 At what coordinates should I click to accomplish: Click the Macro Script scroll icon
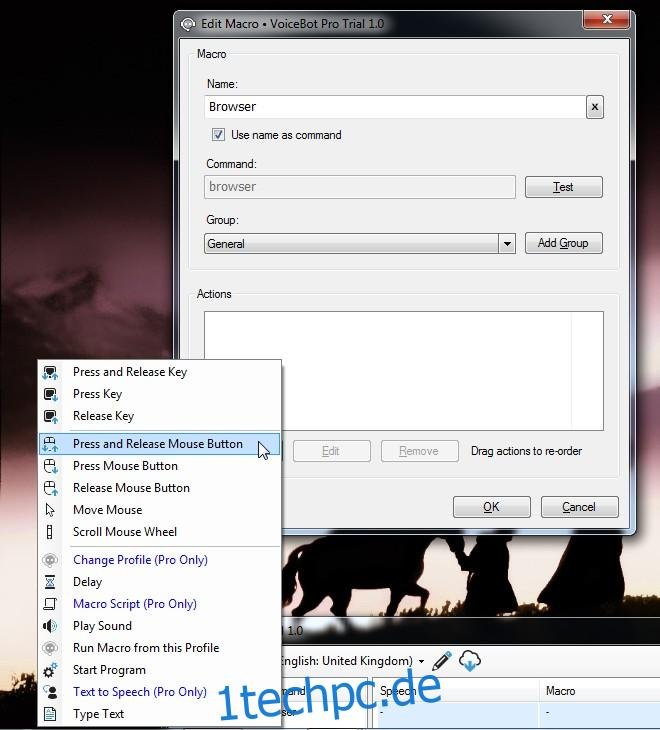[50, 604]
